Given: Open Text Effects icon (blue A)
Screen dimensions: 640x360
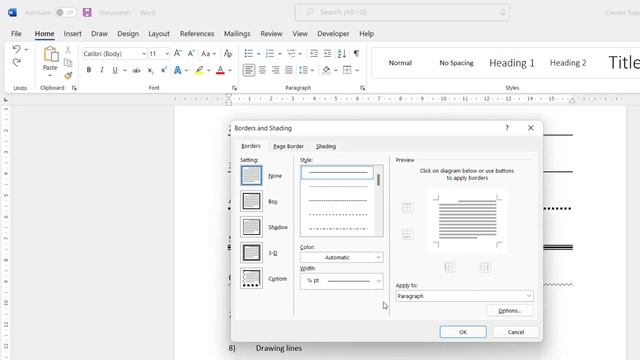Looking at the screenshot, I should click(x=178, y=70).
